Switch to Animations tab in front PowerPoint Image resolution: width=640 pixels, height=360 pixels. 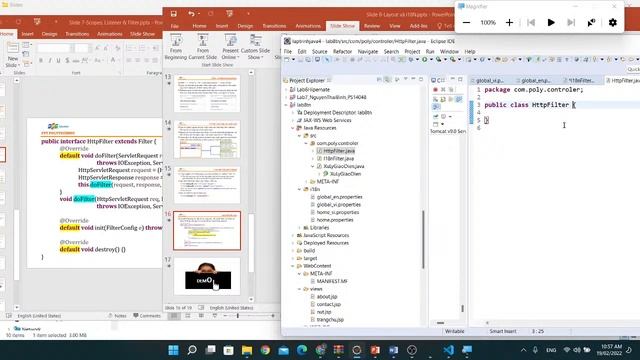(308, 26)
